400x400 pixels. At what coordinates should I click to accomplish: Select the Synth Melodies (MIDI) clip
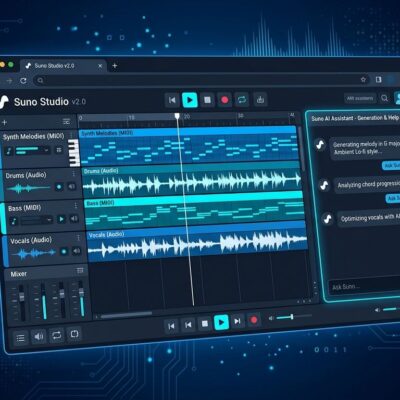[x=189, y=145]
